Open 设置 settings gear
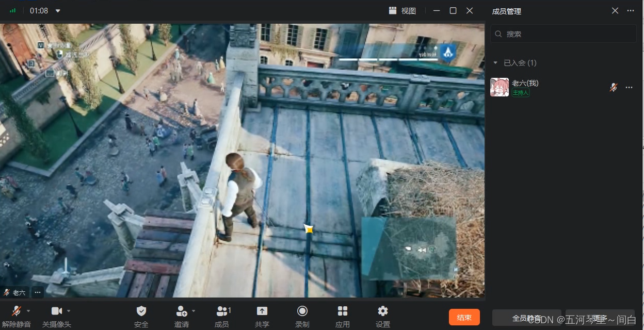The width and height of the screenshot is (644, 330). (x=383, y=316)
